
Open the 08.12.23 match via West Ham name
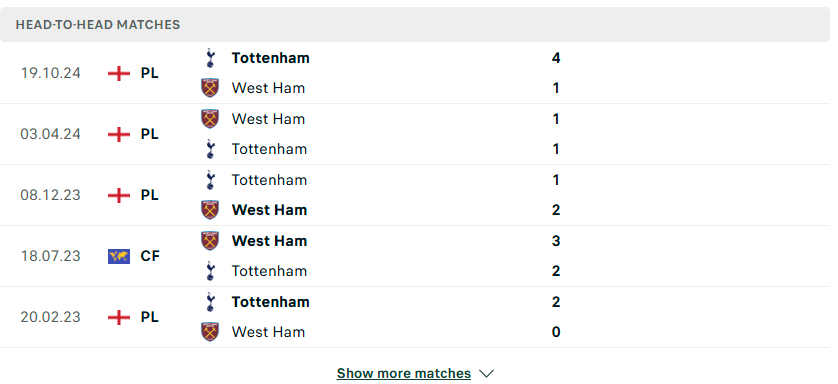(269, 210)
